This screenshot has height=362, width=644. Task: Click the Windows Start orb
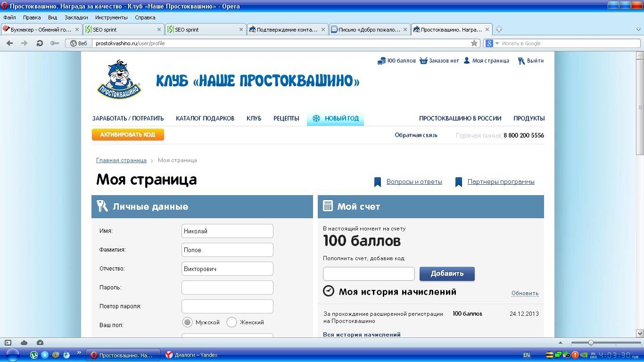12,355
